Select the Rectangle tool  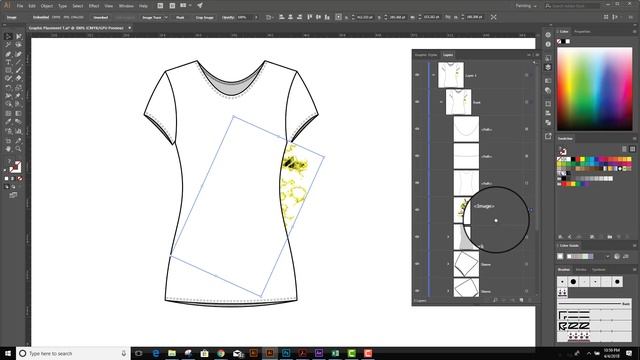(8, 70)
